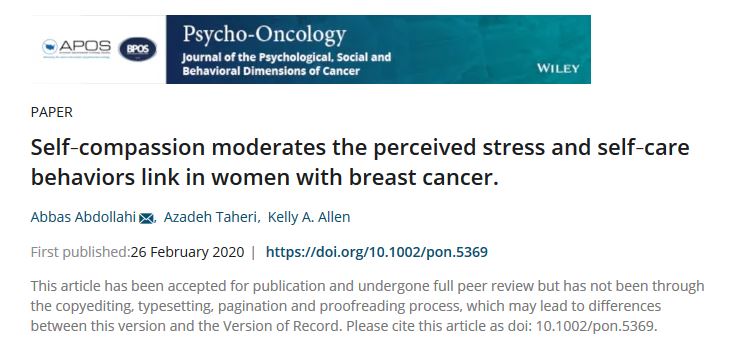Screen dimensions: 729x361
Task: Click 'Behavioral Dimensions of Cancer' banner text
Action: (271, 71)
